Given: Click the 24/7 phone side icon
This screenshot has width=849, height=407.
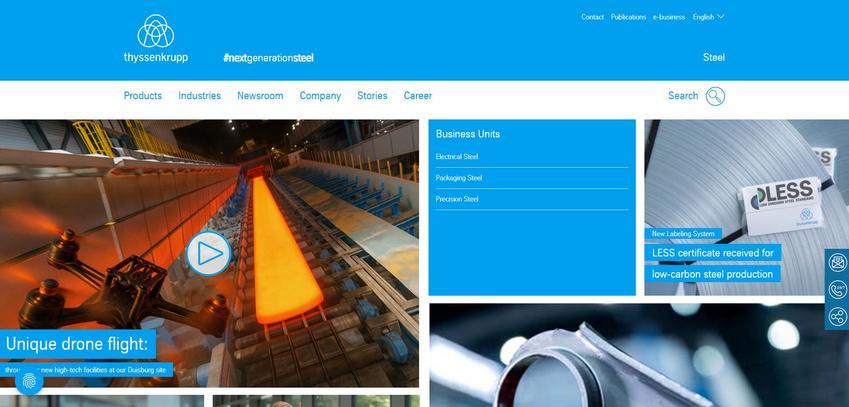Looking at the screenshot, I should coord(838,290).
